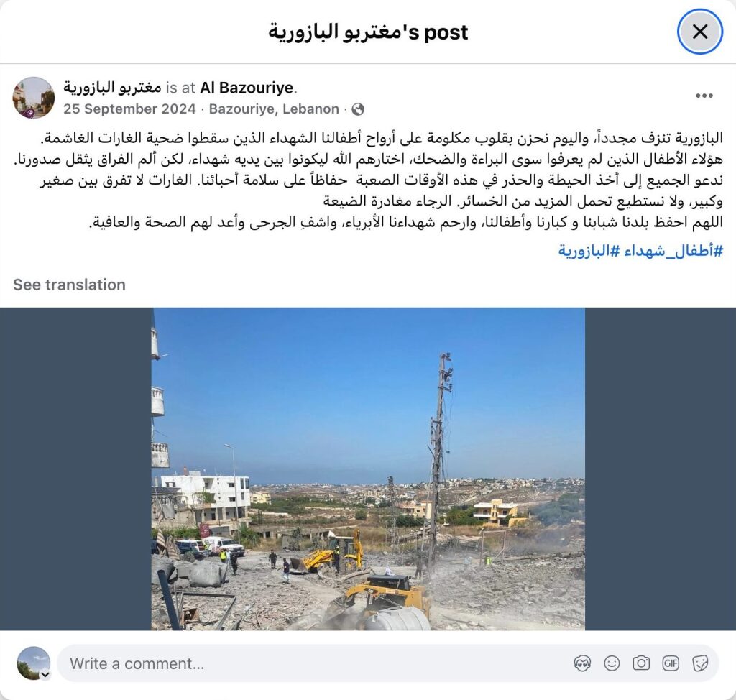
Task: Open the emoji picker in comment box
Action: coord(612,663)
